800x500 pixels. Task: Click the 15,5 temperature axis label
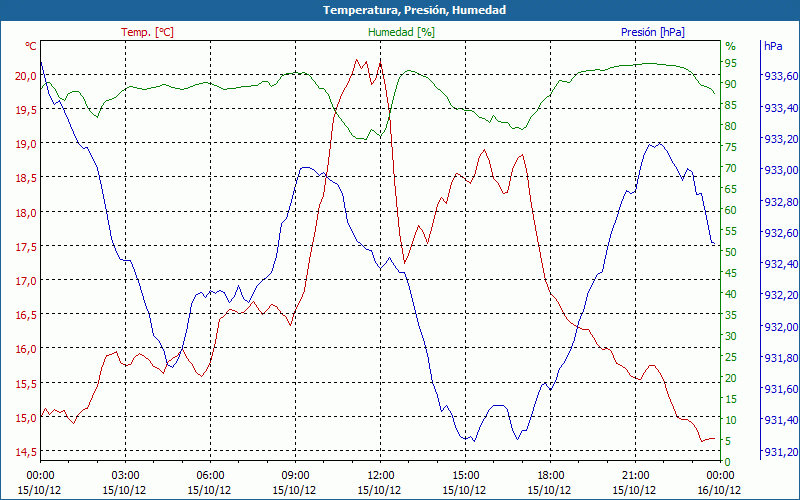click(x=26, y=383)
